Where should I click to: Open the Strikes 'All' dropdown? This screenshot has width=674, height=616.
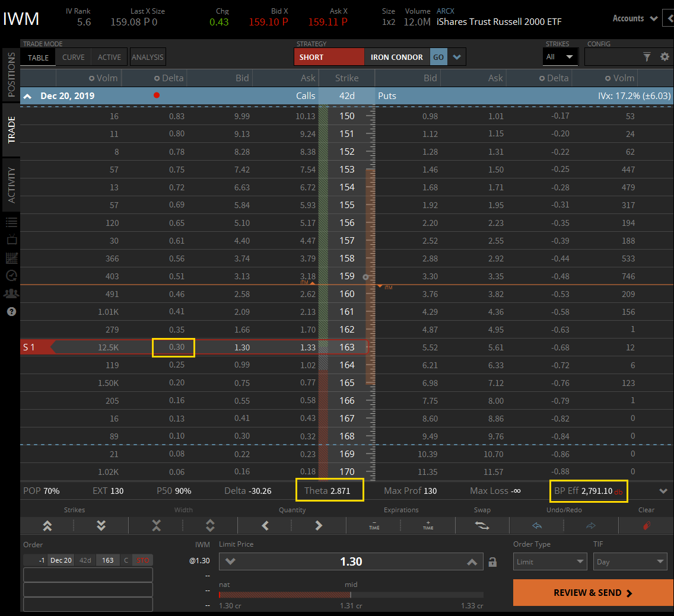(560, 57)
